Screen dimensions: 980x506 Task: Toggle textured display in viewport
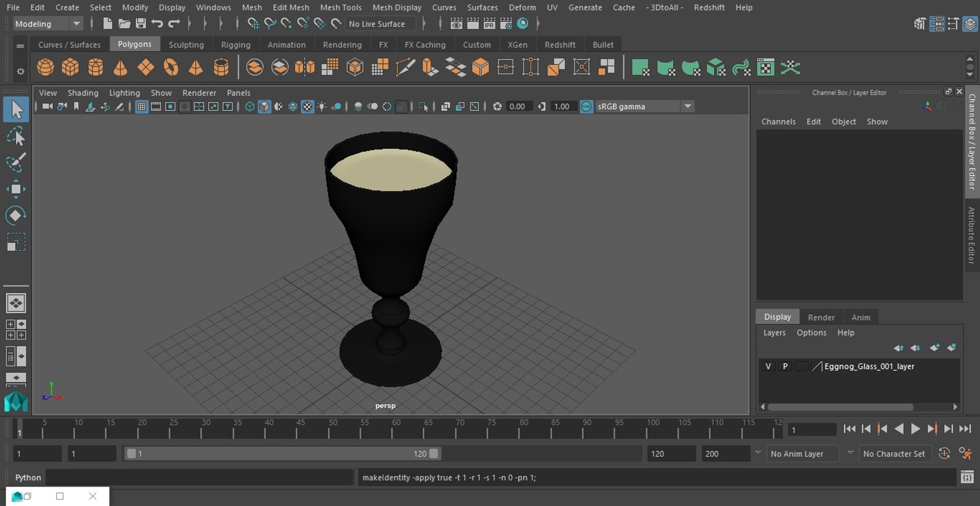click(307, 106)
